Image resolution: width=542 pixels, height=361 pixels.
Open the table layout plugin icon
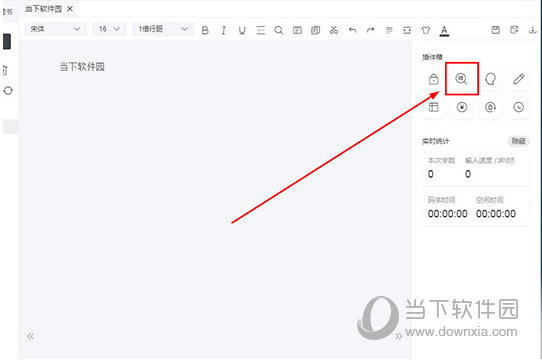pyautogui.click(x=433, y=107)
